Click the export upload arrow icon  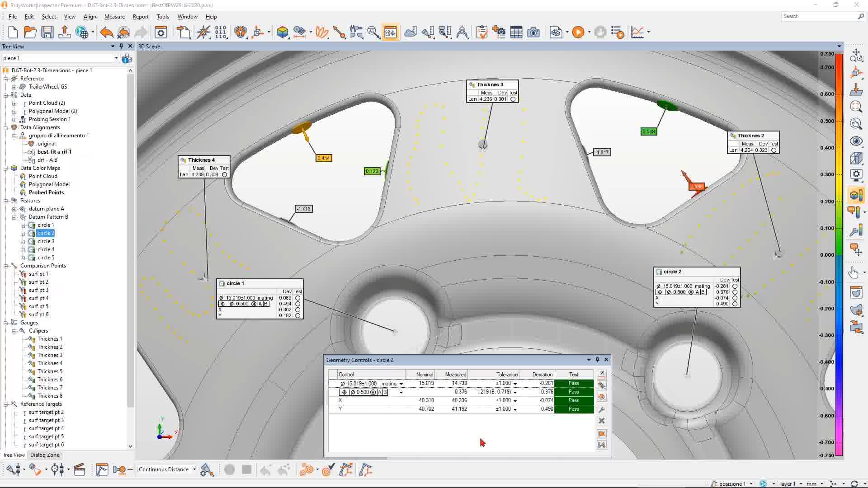(x=64, y=32)
